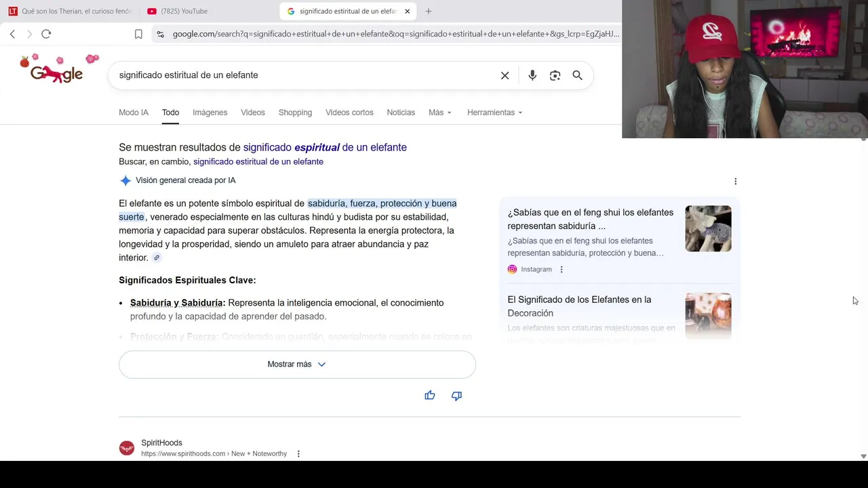The image size is (868, 488).
Task: Start voice search with microphone icon
Action: 532,75
